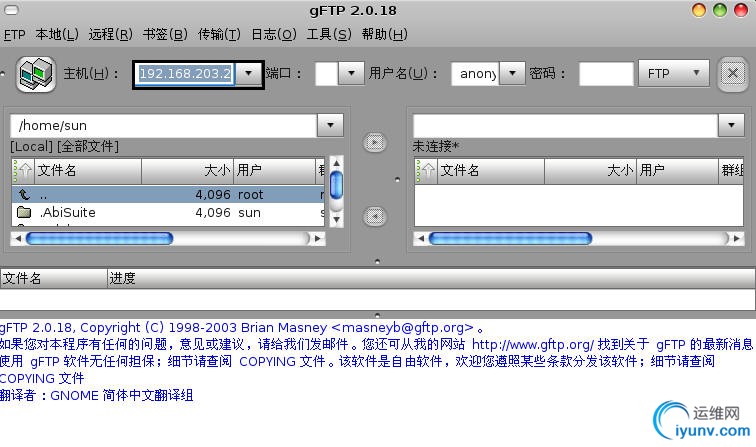
Task: Click the [Local] [全部文件] label
Action: pyautogui.click(x=64, y=146)
